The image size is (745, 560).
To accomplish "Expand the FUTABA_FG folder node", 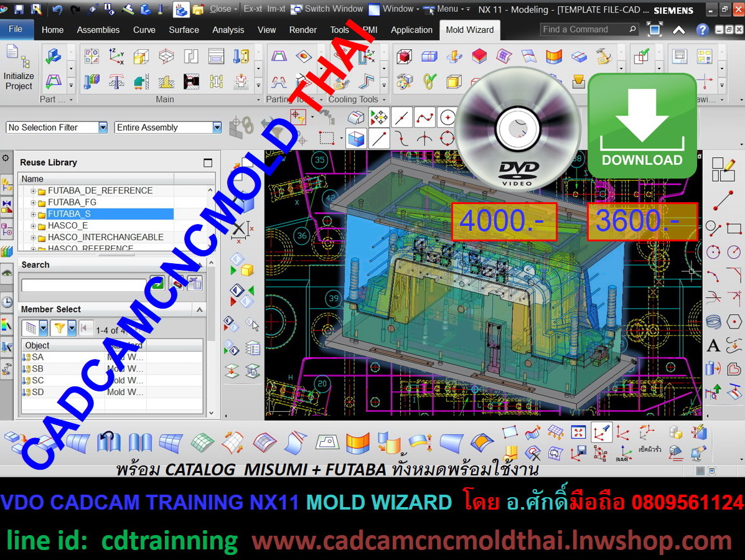I will (x=33, y=202).
